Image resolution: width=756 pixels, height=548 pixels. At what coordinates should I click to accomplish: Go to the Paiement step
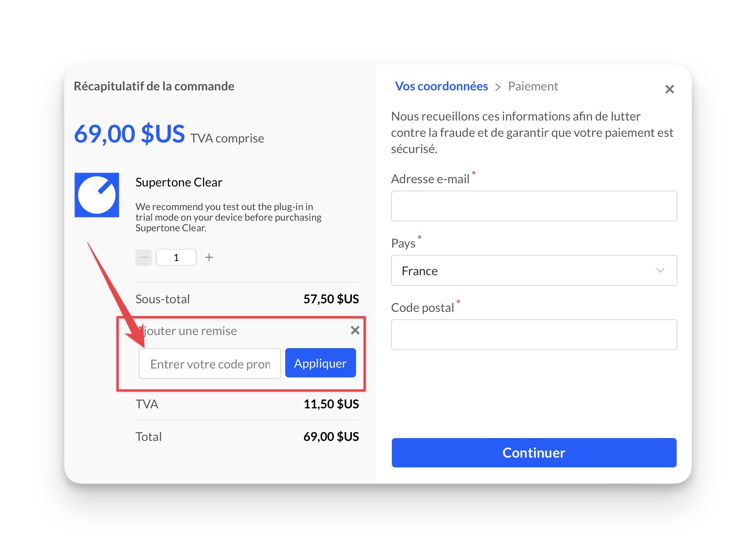(533, 86)
